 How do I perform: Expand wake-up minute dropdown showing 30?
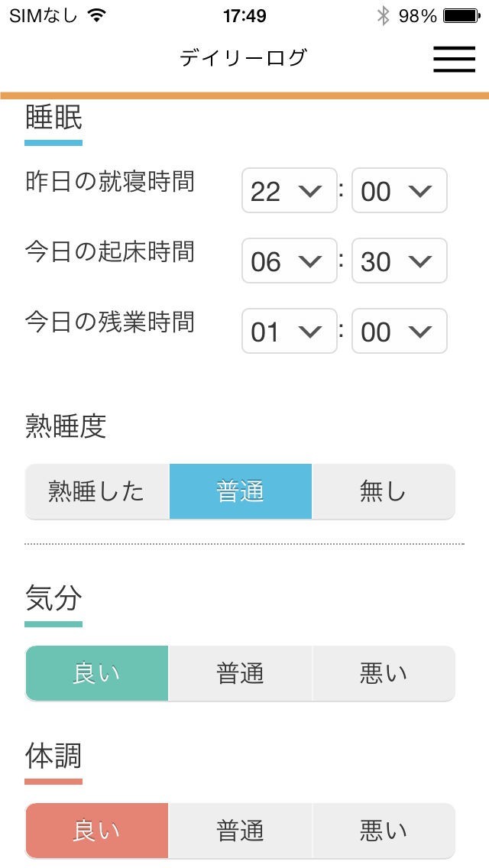(x=399, y=261)
